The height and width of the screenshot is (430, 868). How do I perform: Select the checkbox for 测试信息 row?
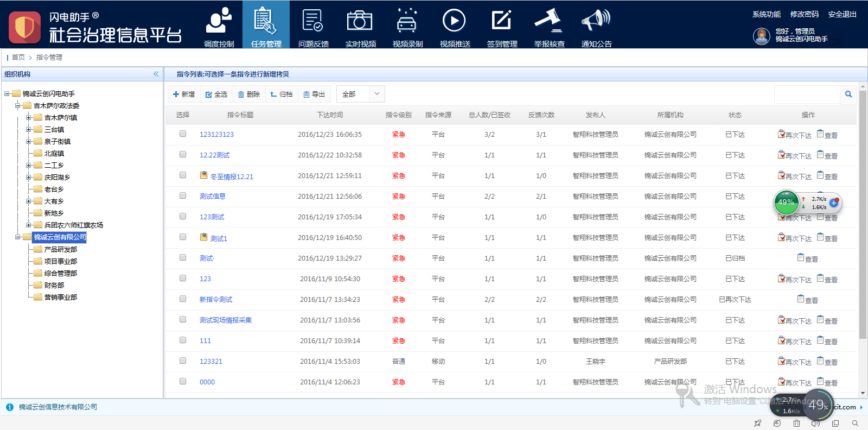[183, 196]
